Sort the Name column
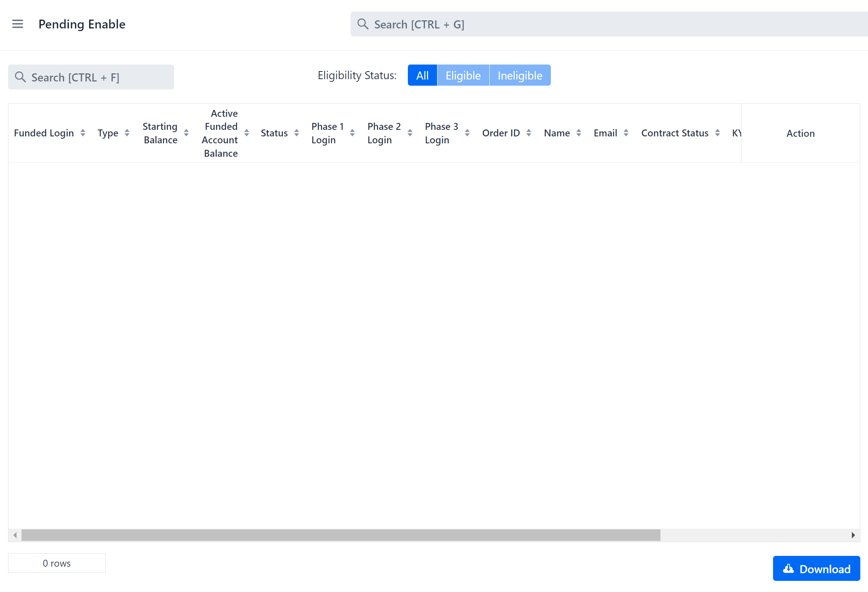The width and height of the screenshot is (868, 592). click(579, 133)
